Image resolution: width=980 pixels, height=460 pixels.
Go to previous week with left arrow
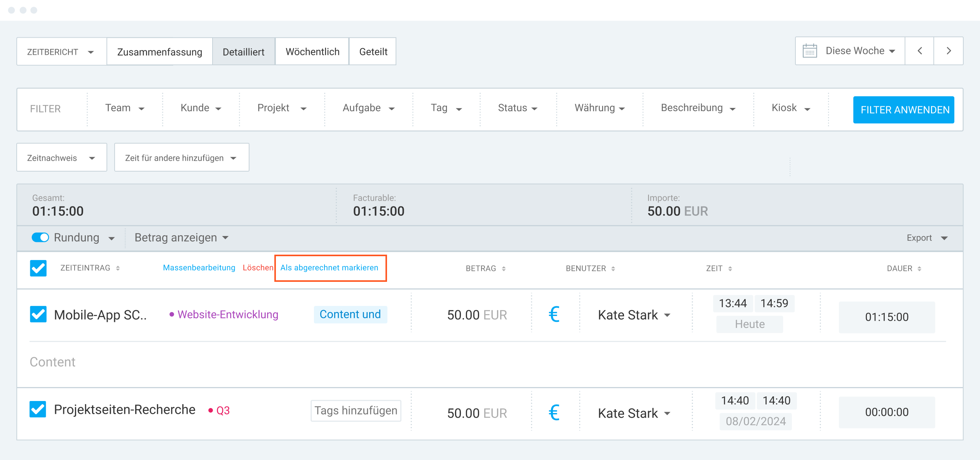point(919,51)
